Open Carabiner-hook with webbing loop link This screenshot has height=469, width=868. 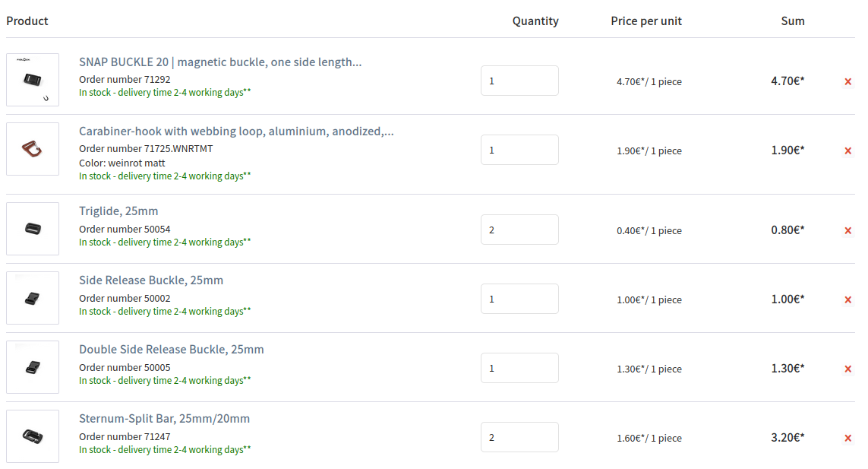coord(236,132)
